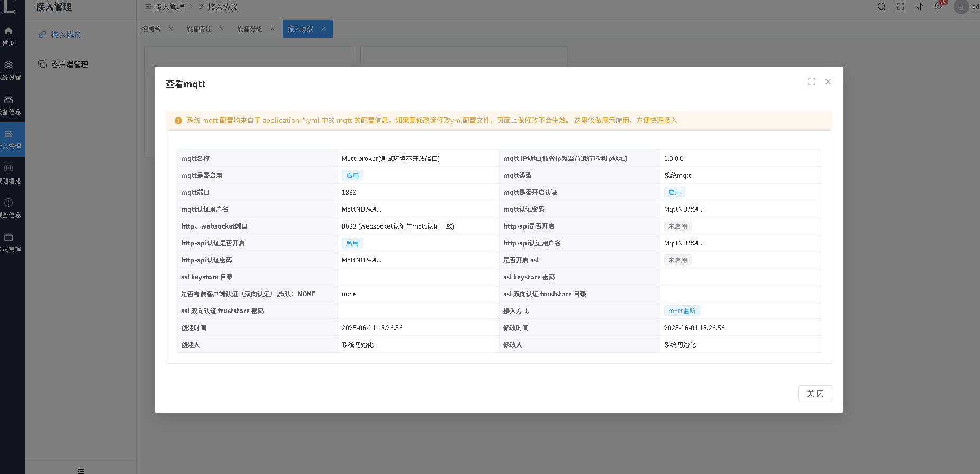Toggle page fullscreen from the top bar

coord(901,7)
